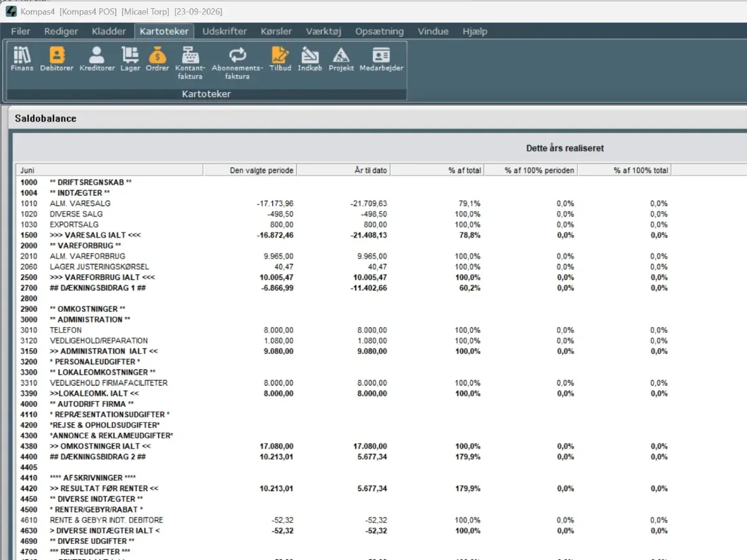This screenshot has height=560, width=747.
Task: Select the >>LOKALEOMK. IALT << row
Action: tap(343, 393)
